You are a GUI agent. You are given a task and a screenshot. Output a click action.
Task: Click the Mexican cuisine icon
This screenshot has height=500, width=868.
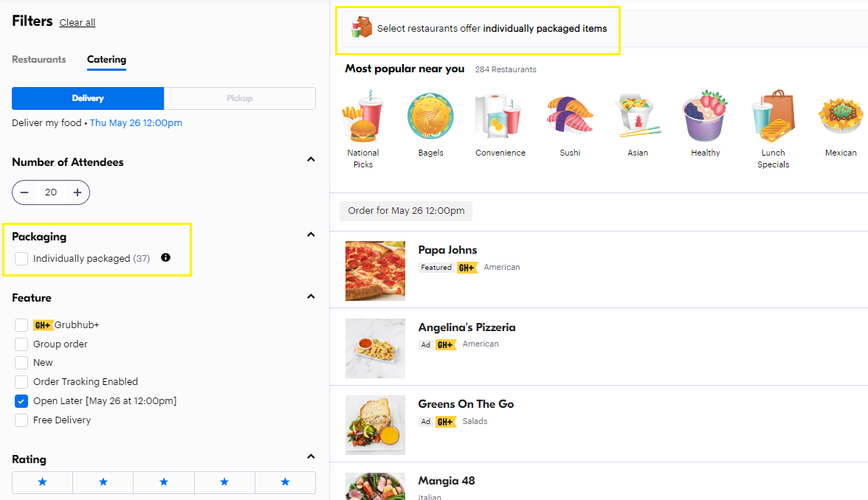coord(841,117)
